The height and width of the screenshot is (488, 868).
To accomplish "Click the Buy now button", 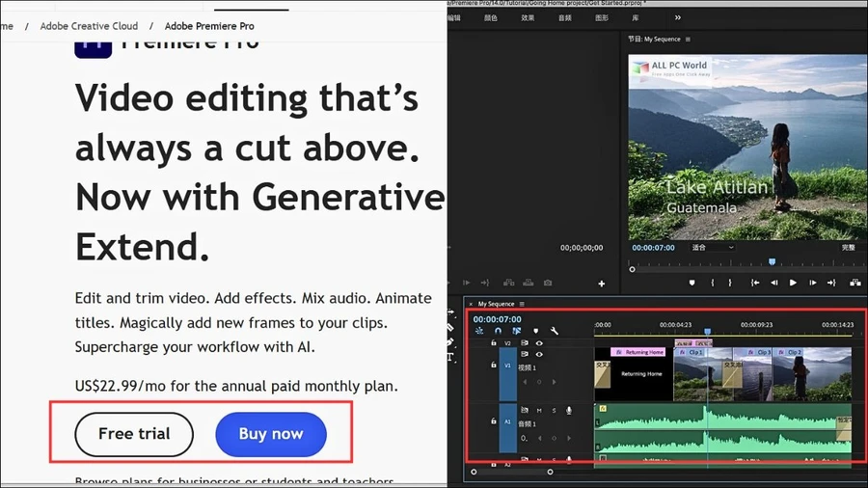I will point(271,434).
